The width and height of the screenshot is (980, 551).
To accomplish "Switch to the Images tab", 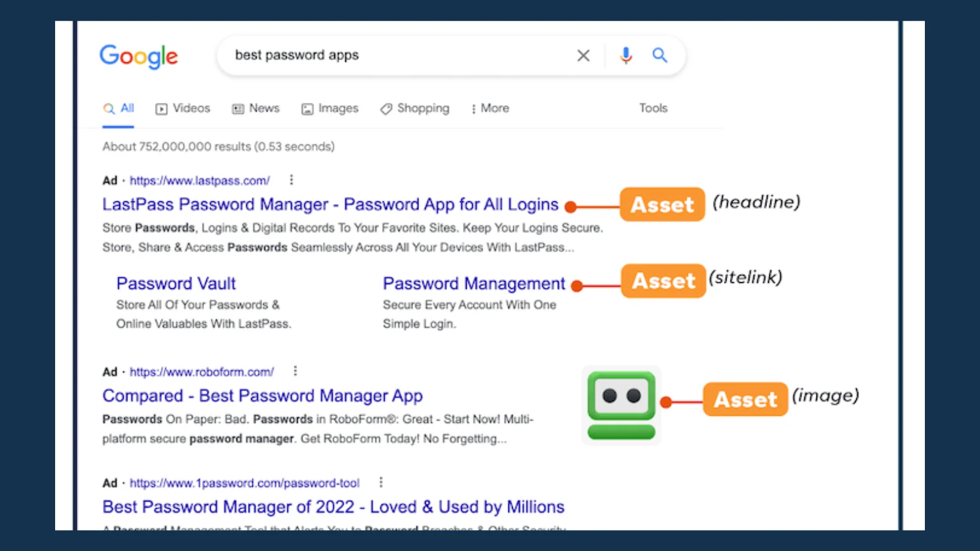I will point(330,108).
